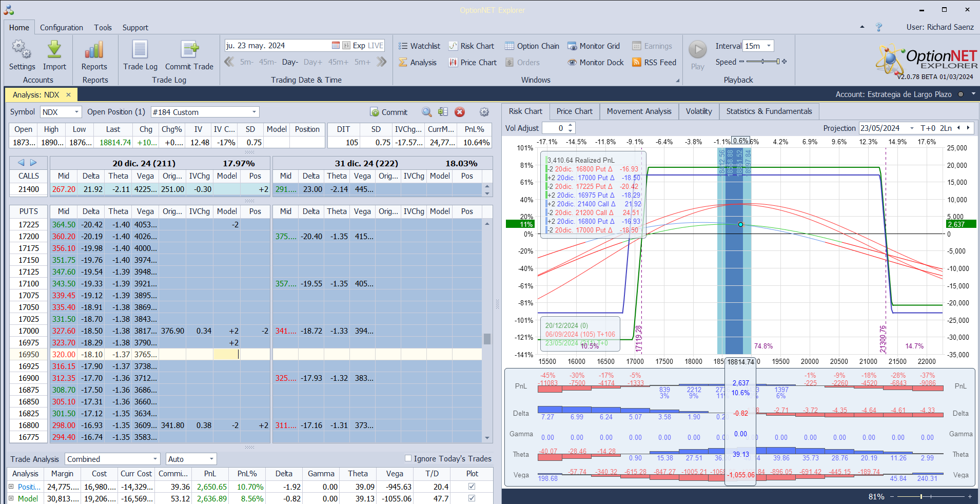Image resolution: width=980 pixels, height=504 pixels.
Task: Move projection forward with right arrow
Action: [968, 128]
